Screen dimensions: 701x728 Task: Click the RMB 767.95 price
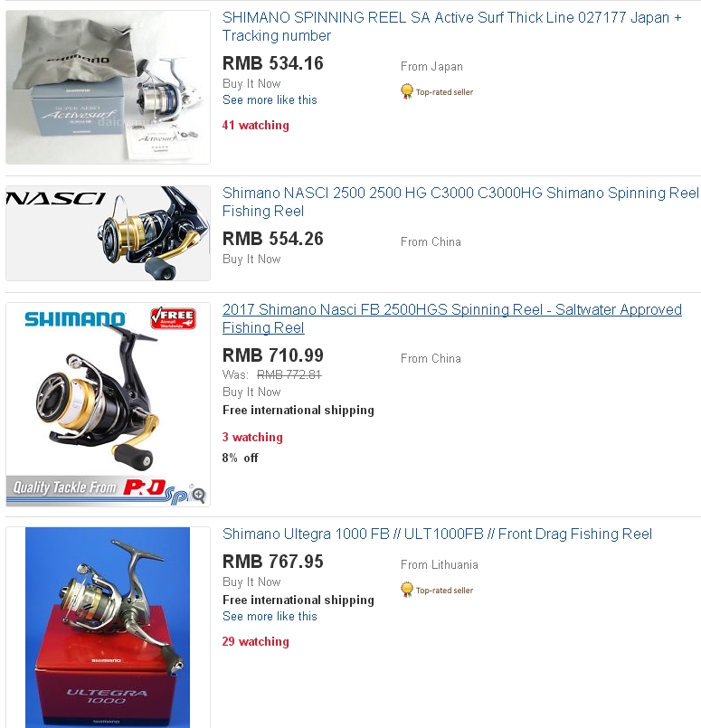coord(272,562)
